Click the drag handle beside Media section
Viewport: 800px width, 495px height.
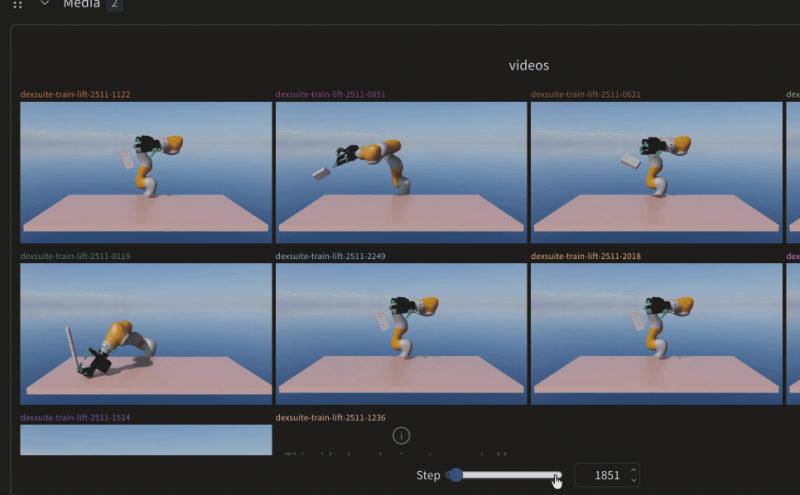(x=18, y=5)
